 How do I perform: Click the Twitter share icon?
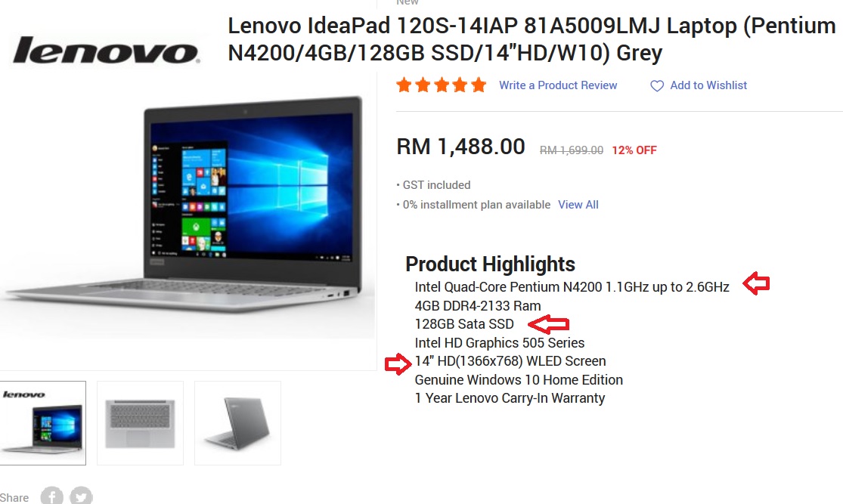[x=81, y=496]
